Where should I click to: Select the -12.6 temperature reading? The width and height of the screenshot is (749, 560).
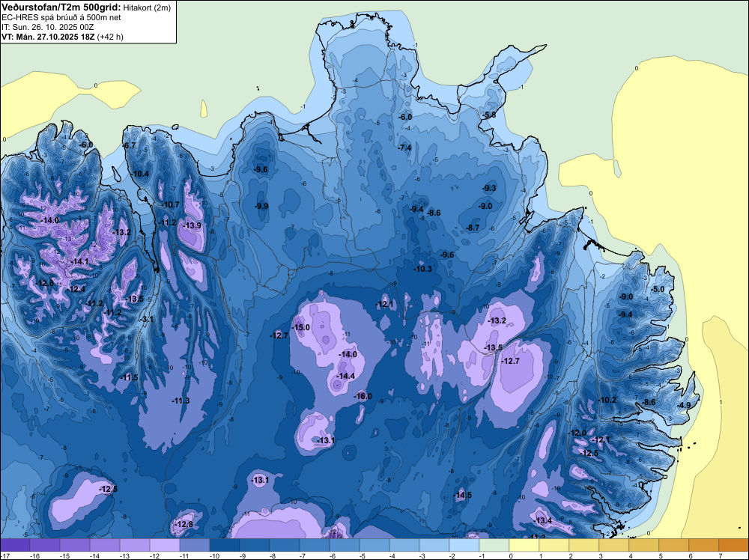coord(45,283)
